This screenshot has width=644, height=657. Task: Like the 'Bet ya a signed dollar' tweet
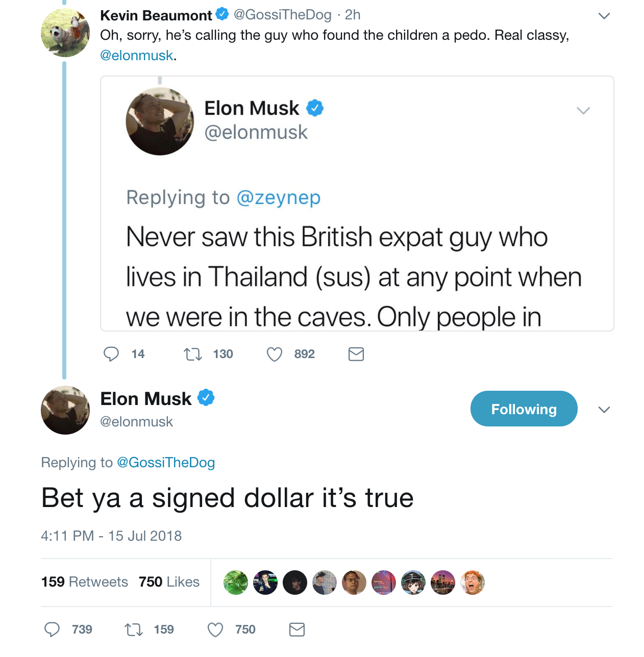[x=215, y=629]
